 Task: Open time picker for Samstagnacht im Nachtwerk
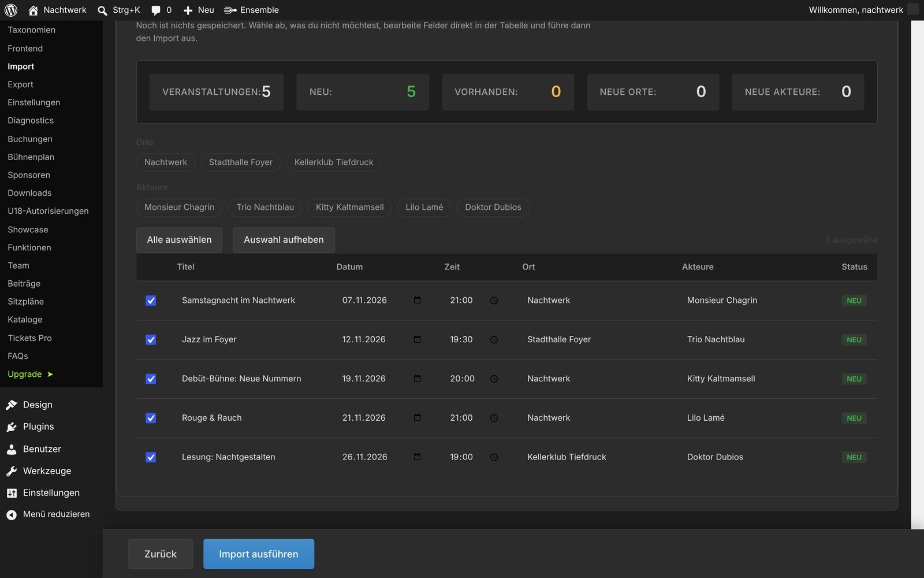pyautogui.click(x=494, y=301)
